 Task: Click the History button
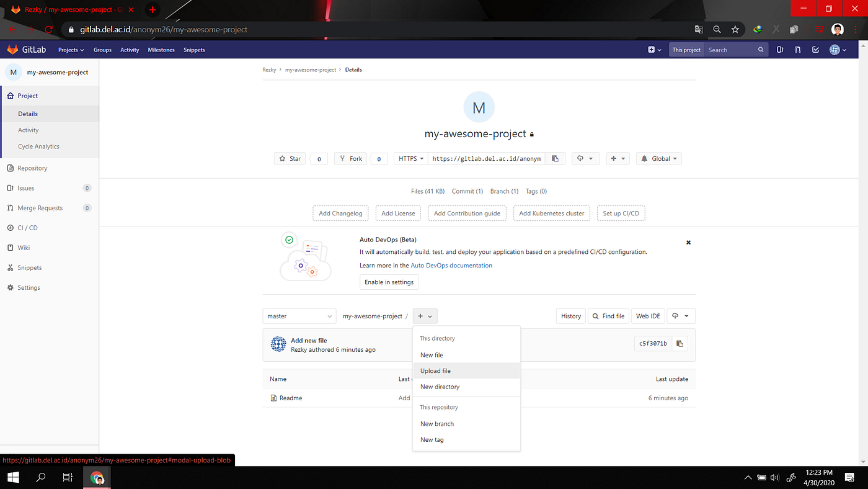tap(571, 316)
